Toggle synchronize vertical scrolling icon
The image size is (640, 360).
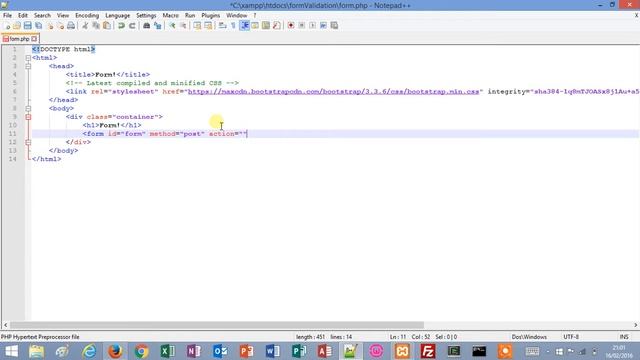198,26
